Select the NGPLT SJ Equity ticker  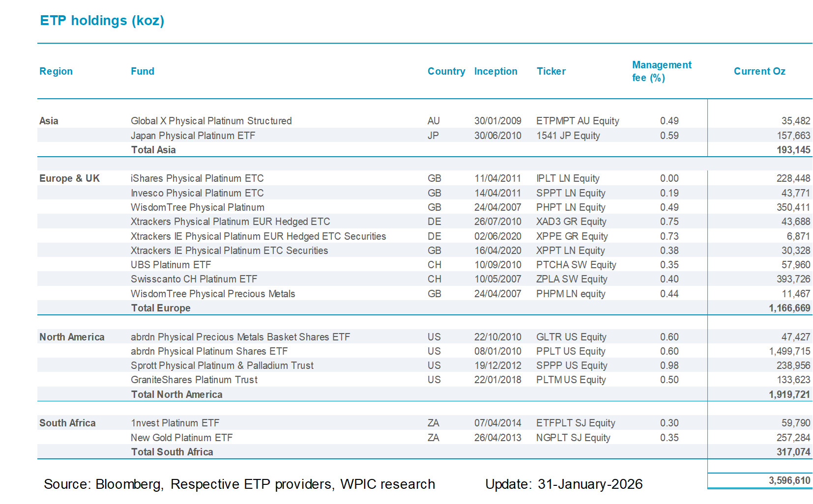click(x=573, y=438)
